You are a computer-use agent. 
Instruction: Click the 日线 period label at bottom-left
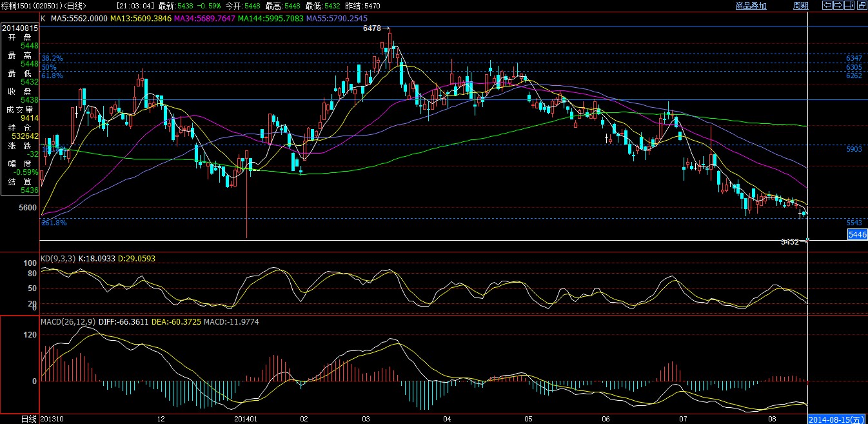[28, 419]
